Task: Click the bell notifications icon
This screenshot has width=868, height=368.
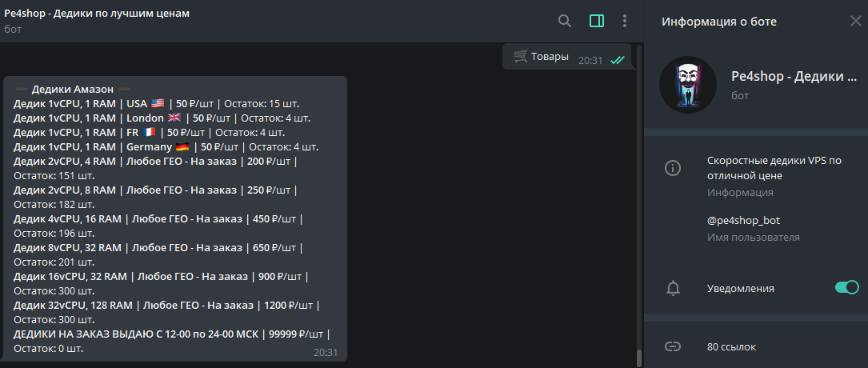Action: (x=673, y=288)
